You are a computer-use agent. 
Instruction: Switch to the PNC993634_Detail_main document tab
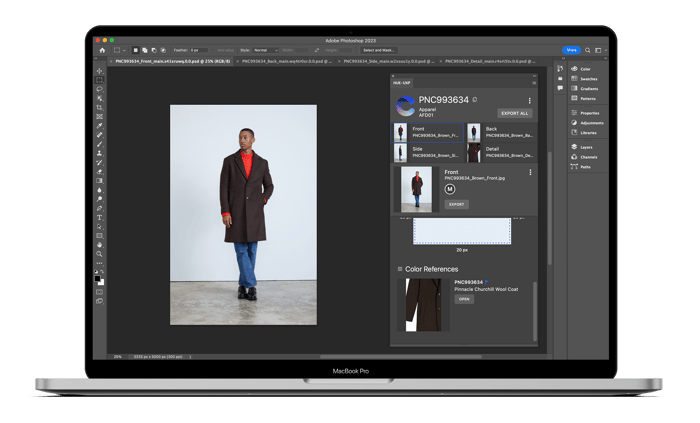pyautogui.click(x=488, y=61)
